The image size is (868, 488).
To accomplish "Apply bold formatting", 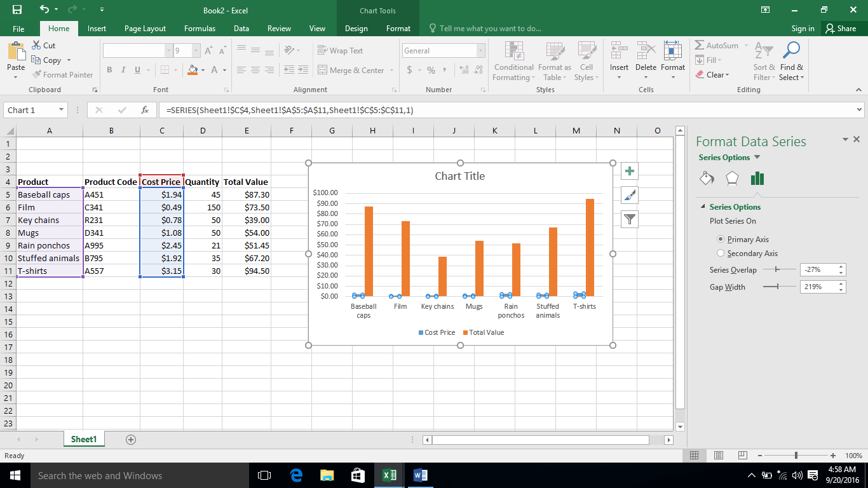I will click(109, 70).
